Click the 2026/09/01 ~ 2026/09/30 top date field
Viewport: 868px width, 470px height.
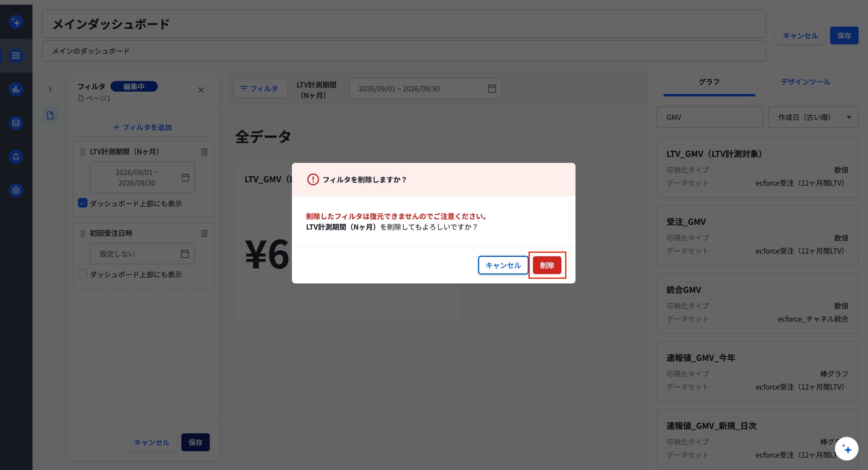pyautogui.click(x=425, y=89)
